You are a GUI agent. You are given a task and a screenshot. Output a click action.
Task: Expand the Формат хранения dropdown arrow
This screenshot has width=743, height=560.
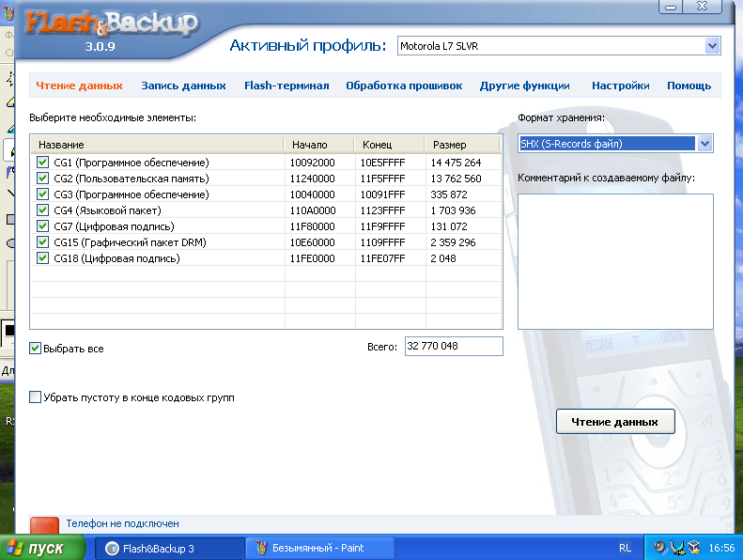coord(705,144)
